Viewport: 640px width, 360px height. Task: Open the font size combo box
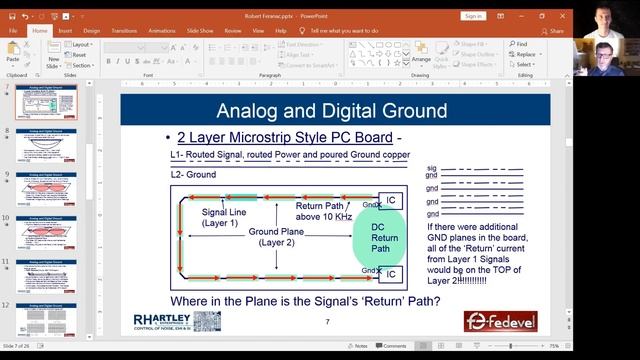point(157,48)
